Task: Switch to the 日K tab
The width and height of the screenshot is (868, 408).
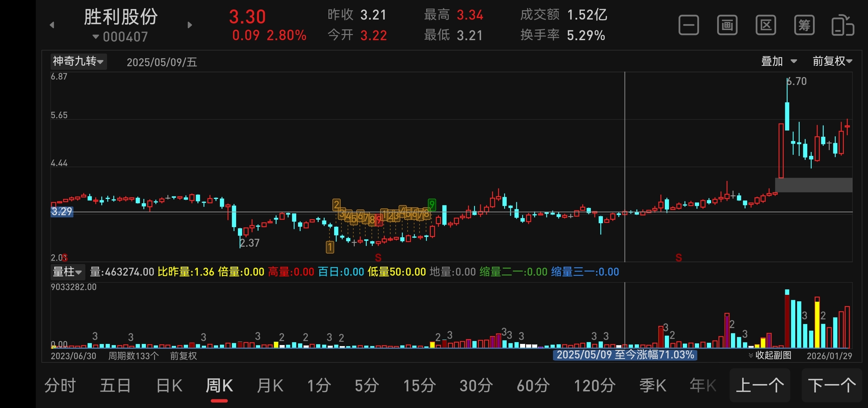Action: pyautogui.click(x=169, y=386)
